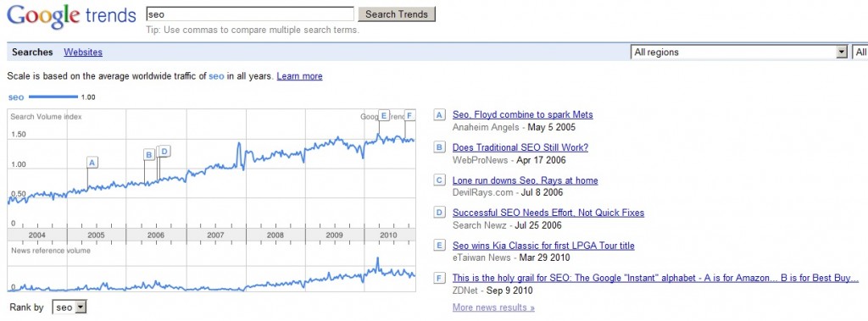Click the E icon beside the LPGA headline
Image resolution: width=868 pixels, height=321 pixels.
pos(440,246)
